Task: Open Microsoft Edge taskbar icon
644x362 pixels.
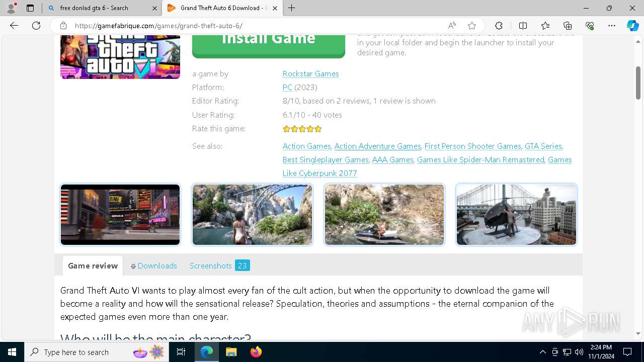Action: [x=207, y=352]
